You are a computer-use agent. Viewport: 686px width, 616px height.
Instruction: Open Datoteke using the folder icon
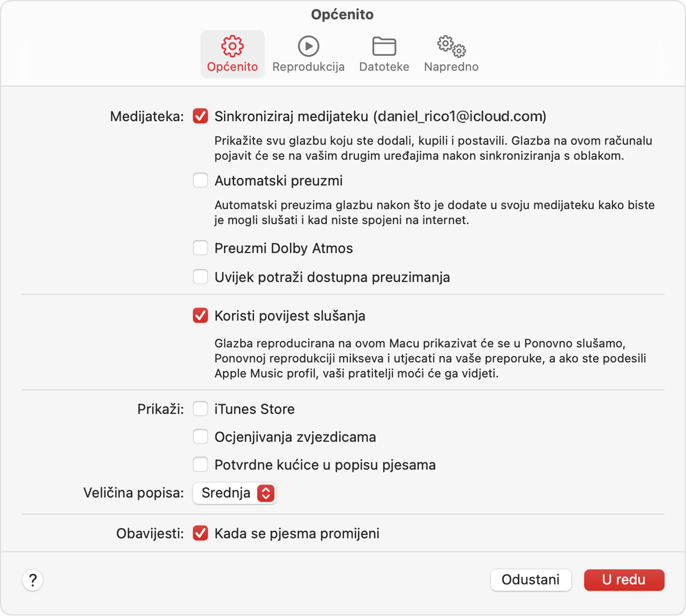384,47
